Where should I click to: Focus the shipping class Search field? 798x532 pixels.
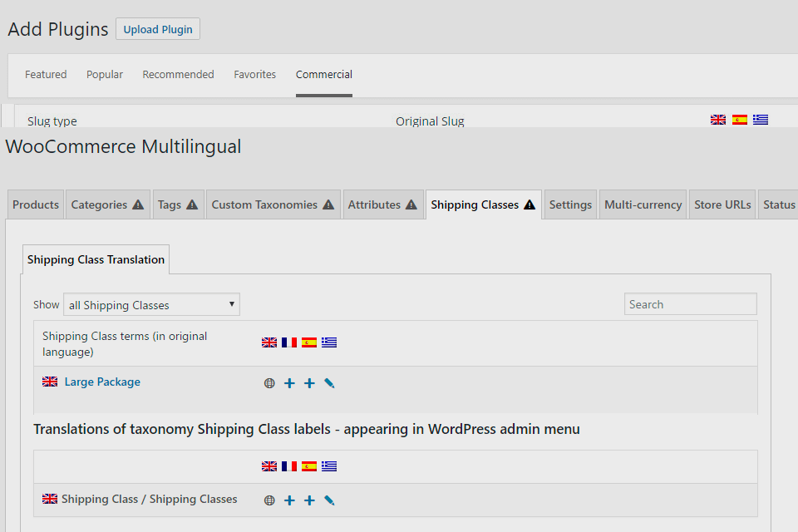point(690,304)
